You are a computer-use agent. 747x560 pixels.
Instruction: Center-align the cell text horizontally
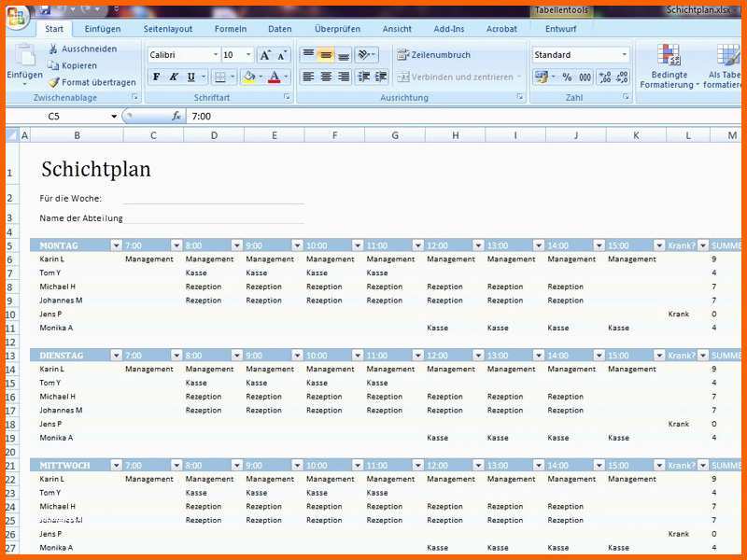(x=326, y=77)
